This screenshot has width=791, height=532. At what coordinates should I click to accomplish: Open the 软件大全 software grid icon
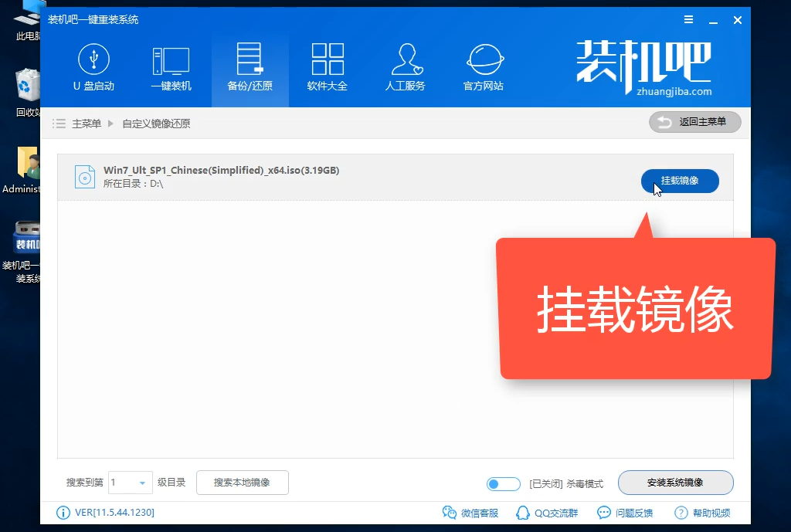pyautogui.click(x=328, y=59)
